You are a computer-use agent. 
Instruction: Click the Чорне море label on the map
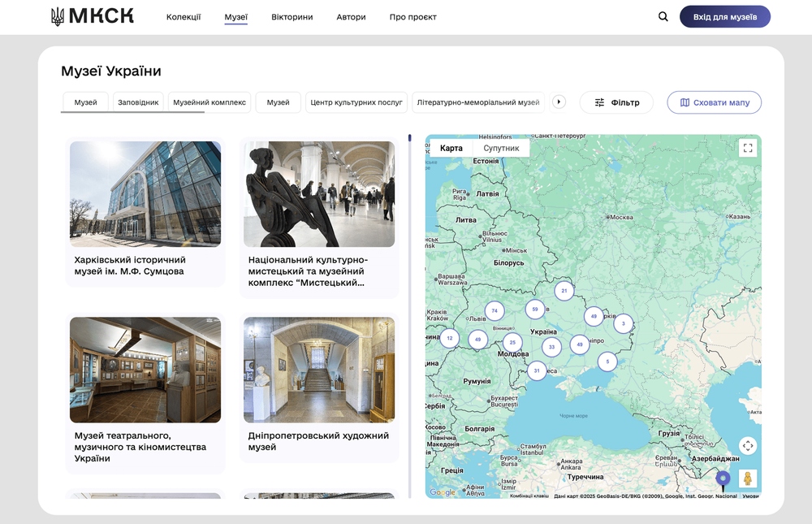pyautogui.click(x=573, y=416)
